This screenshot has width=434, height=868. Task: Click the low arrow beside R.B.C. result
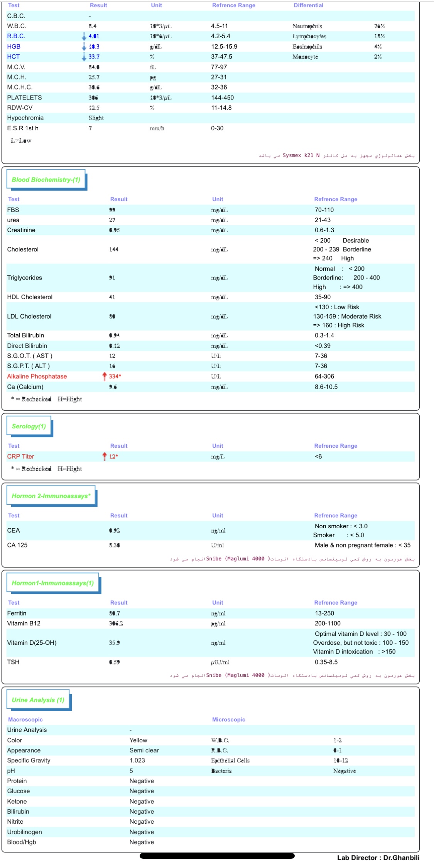pyautogui.click(x=84, y=36)
